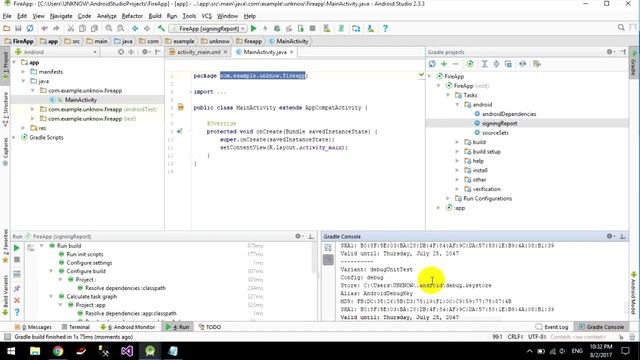
Task: Open the Run panel settings gear
Action: [298, 236]
